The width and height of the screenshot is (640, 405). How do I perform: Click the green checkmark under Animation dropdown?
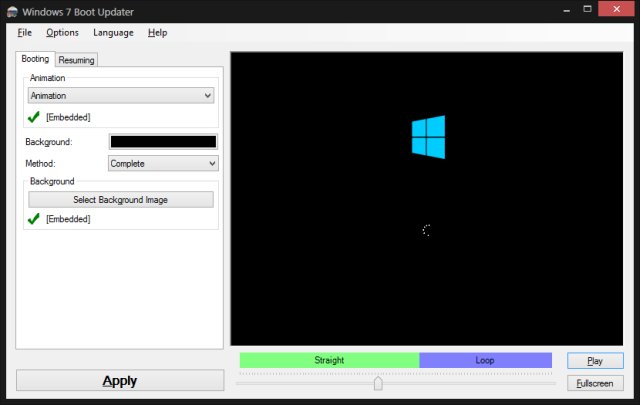pos(34,117)
